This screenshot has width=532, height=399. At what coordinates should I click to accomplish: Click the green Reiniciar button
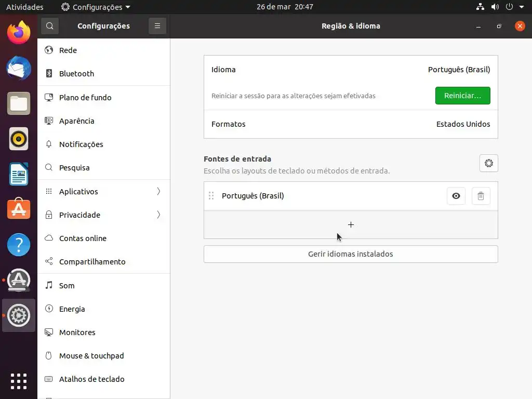pyautogui.click(x=462, y=96)
